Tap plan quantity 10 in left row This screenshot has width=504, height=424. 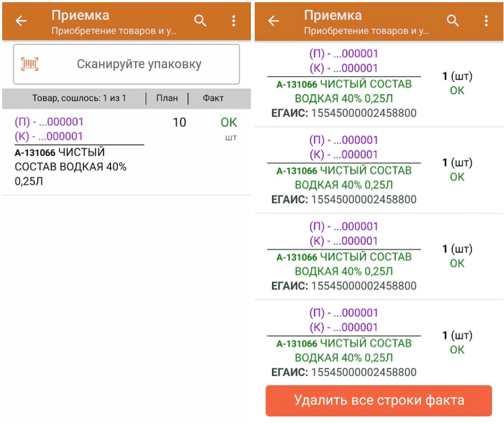(x=179, y=123)
